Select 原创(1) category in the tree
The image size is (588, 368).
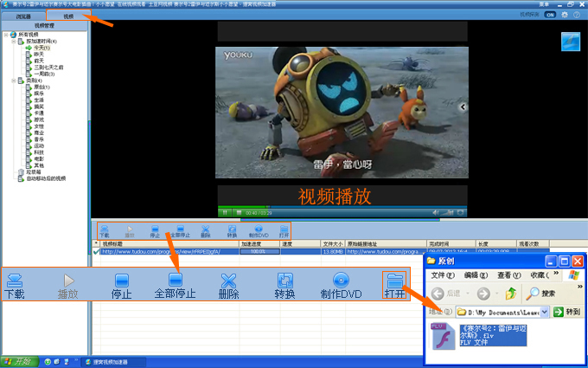42,87
